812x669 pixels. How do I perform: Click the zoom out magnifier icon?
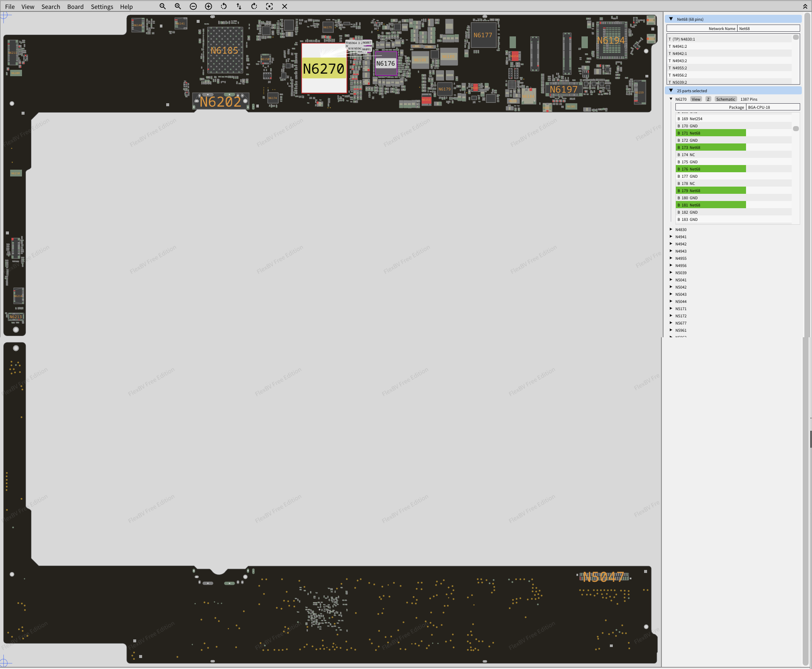pos(162,6)
